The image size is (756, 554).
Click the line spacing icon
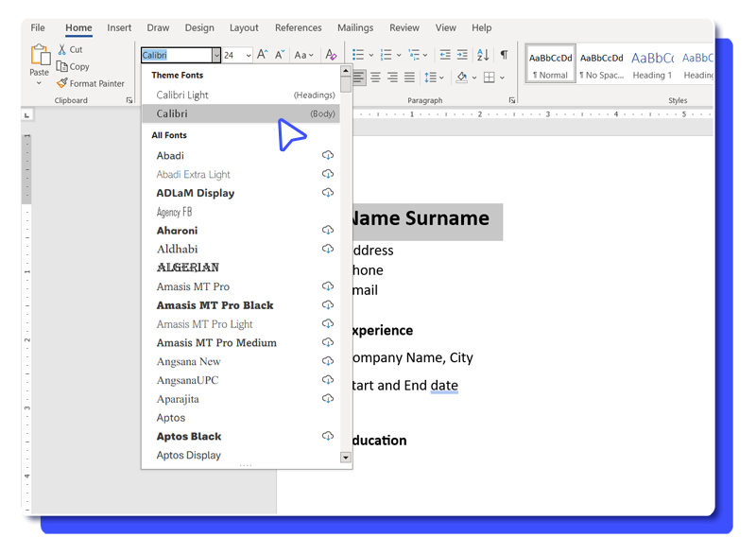431,78
